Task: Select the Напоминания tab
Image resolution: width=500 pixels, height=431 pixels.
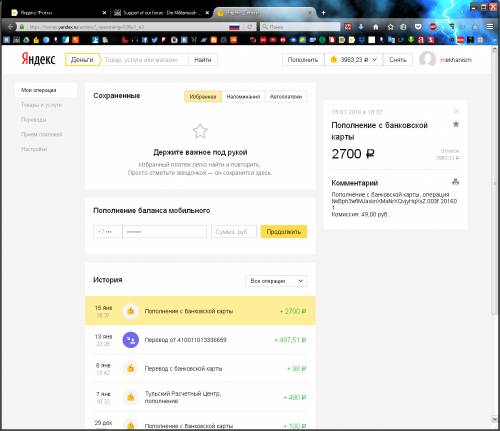Action: click(243, 97)
